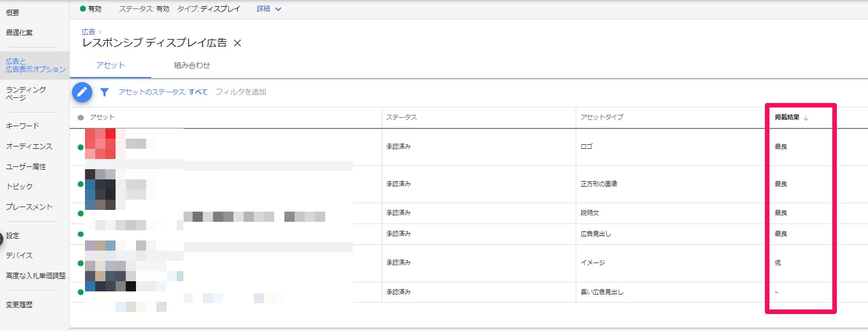This screenshot has width=868, height=331.
Task: Close the レスポンシブ ディスプレイ広告 panel
Action: [237, 43]
